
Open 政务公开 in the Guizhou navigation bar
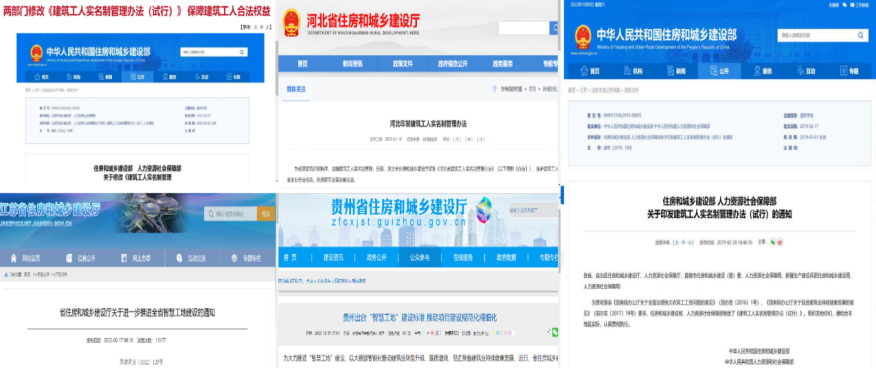point(376,257)
